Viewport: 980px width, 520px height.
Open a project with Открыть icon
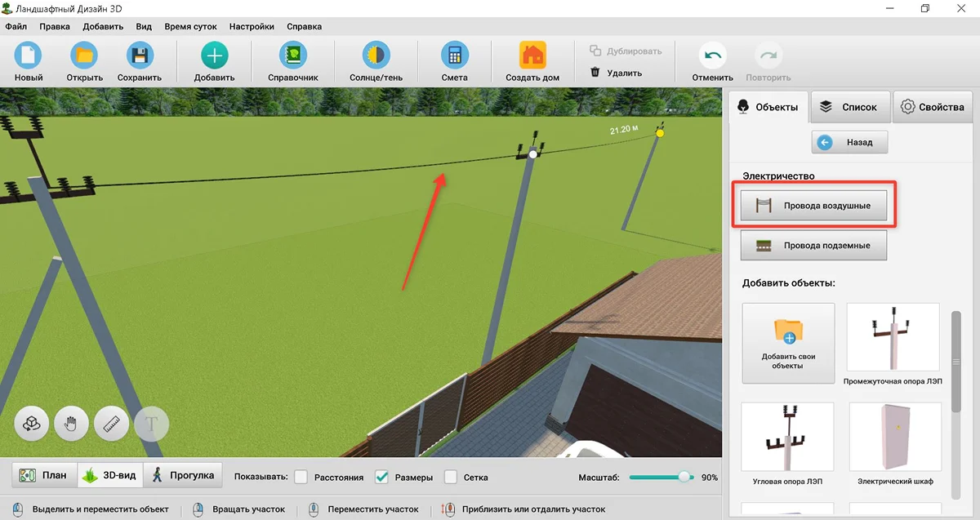pos(84,56)
